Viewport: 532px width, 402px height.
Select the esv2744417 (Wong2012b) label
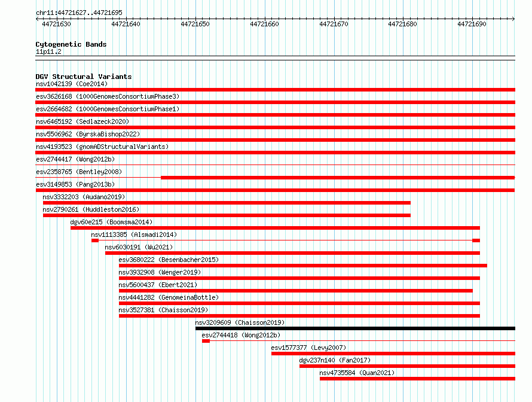[x=75, y=159]
